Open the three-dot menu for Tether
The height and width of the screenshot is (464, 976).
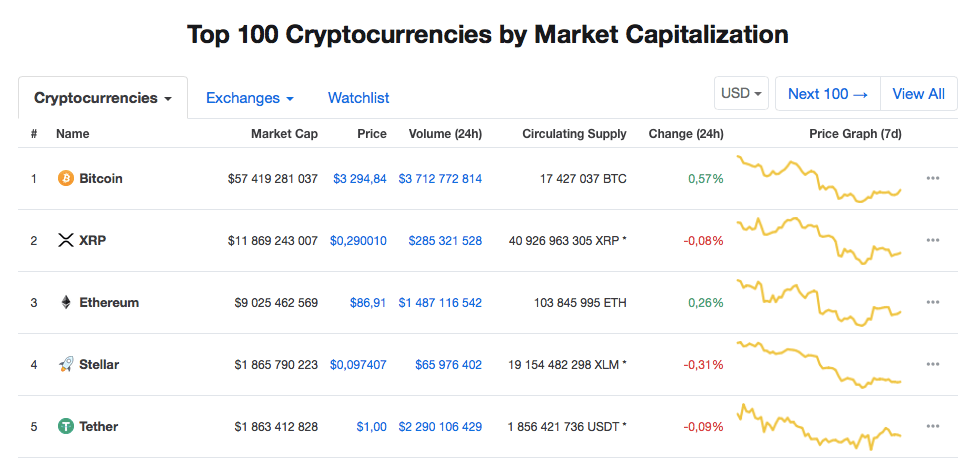[932, 427]
